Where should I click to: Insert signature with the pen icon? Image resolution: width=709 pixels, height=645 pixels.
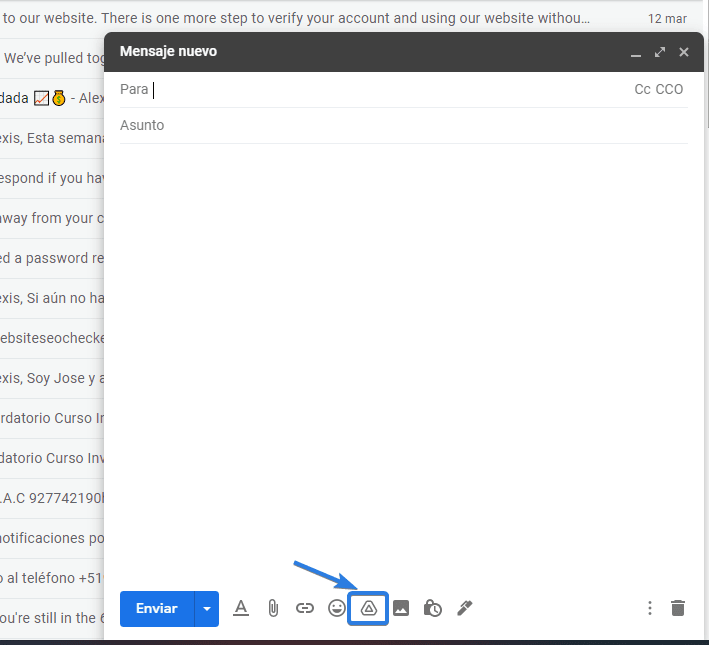[464, 608]
